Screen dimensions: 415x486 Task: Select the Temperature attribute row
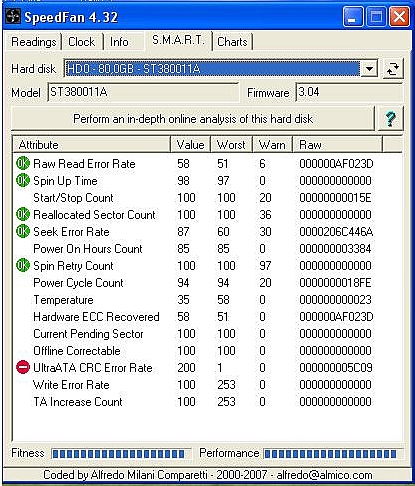point(207,300)
